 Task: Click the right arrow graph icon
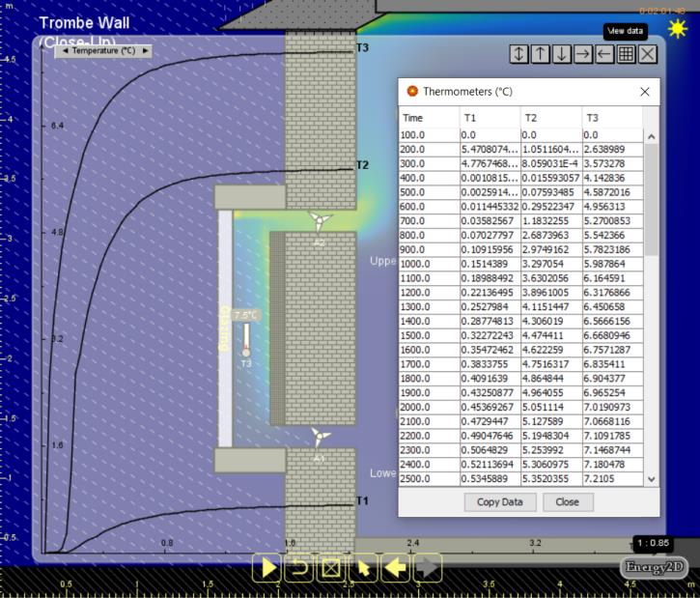point(583,55)
